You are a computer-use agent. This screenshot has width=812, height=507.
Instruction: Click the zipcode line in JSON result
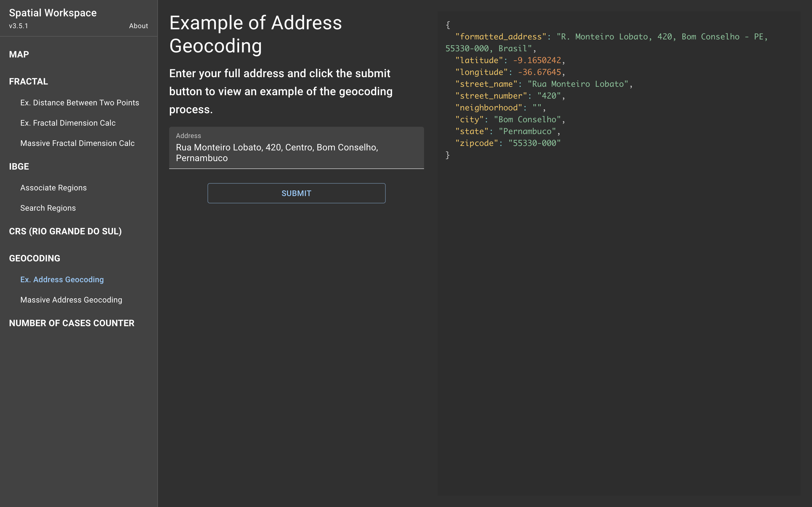coord(508,143)
